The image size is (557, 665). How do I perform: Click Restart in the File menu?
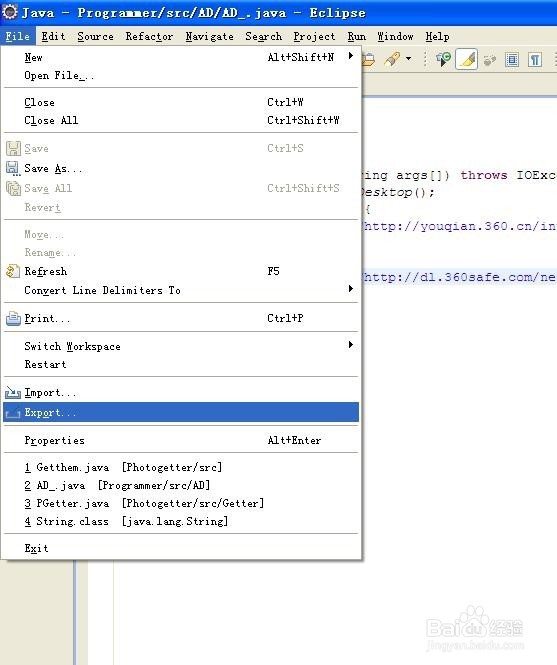pyautogui.click(x=181, y=364)
